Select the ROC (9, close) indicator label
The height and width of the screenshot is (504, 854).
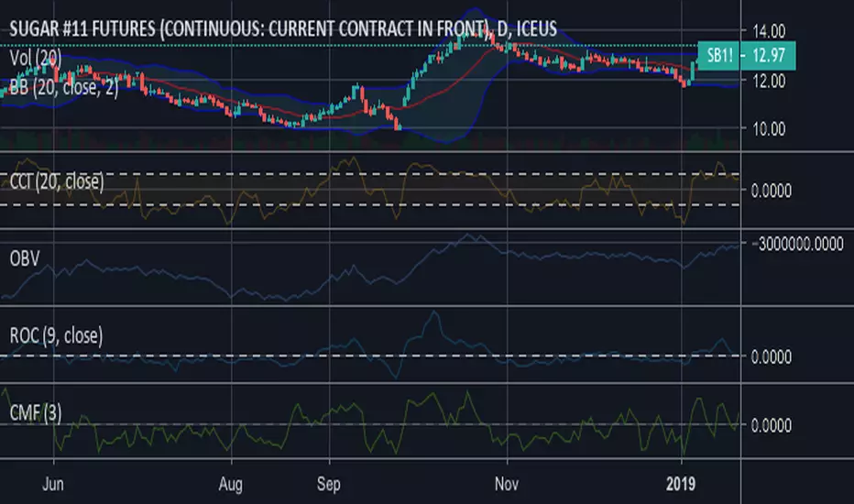[x=57, y=334]
